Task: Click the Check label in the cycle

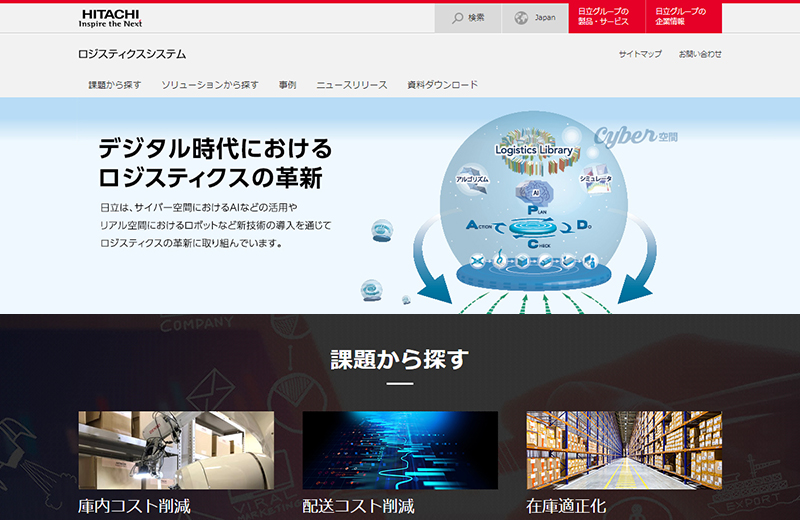Action: click(x=539, y=244)
